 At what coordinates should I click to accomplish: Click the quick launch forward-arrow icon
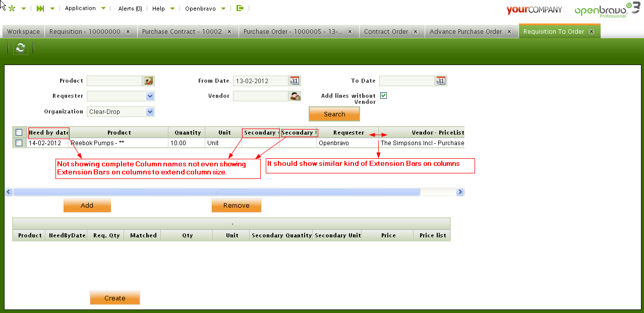pyautogui.click(x=40, y=9)
